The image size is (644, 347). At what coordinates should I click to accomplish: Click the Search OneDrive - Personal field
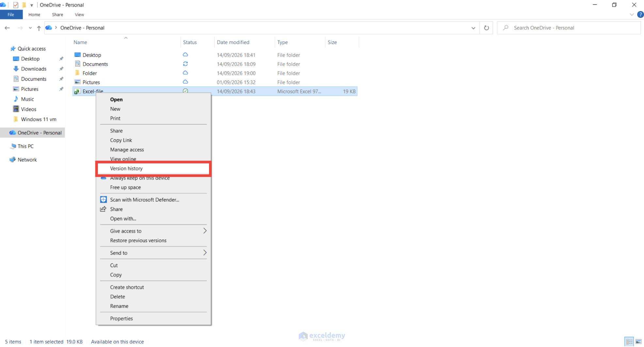click(569, 28)
